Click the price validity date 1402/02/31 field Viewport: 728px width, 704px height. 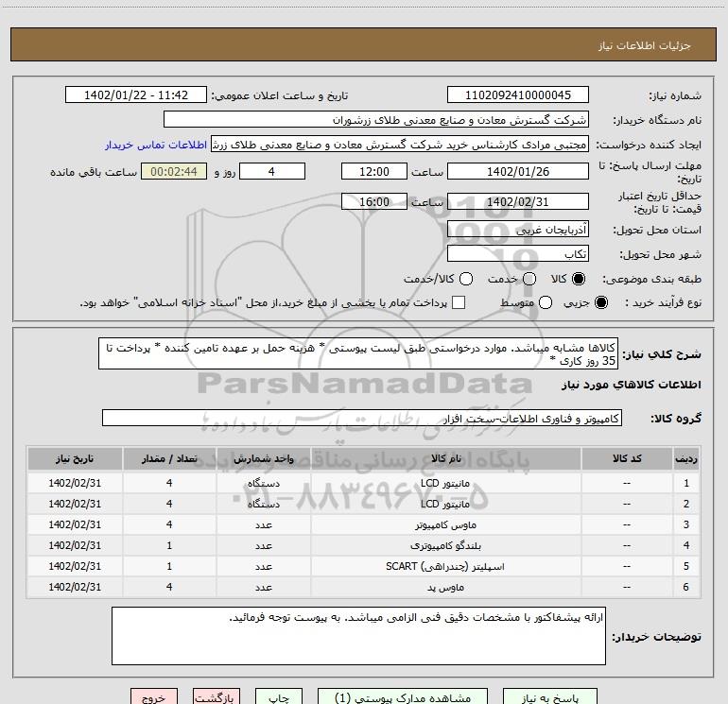click(x=518, y=201)
